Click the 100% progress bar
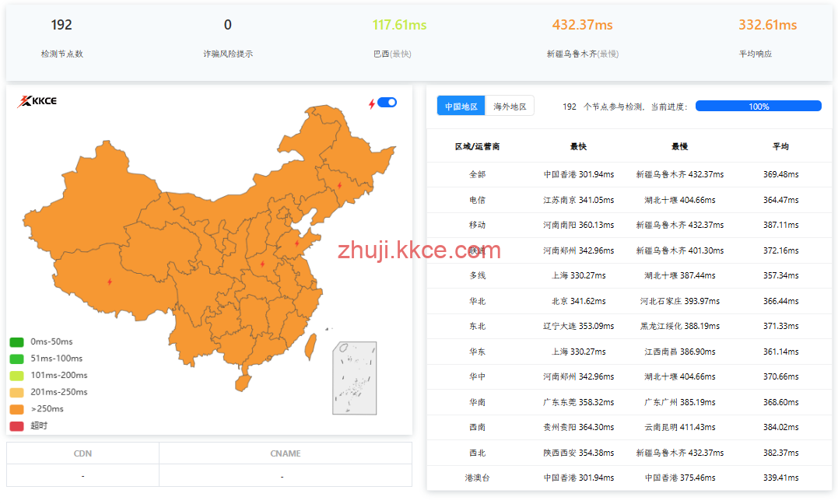 (x=758, y=107)
